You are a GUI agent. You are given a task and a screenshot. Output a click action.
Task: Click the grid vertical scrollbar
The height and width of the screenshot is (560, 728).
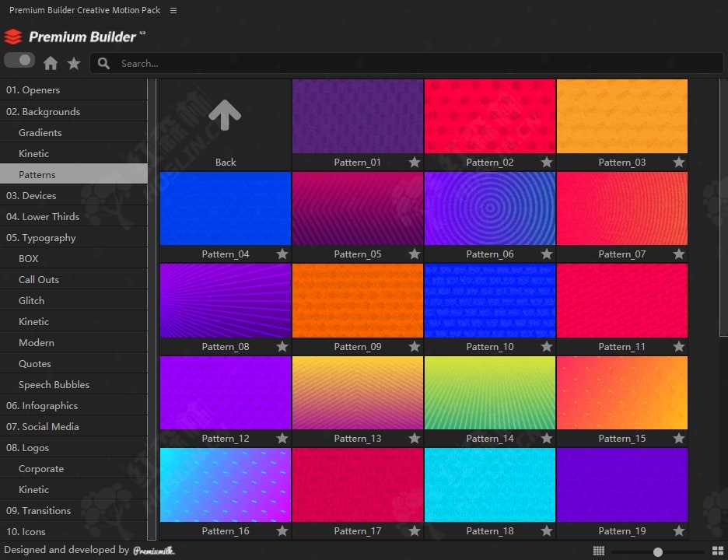(x=723, y=207)
